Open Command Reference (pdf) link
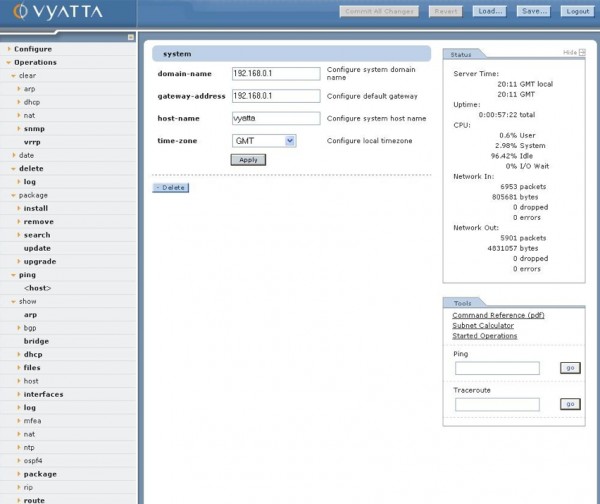The height and width of the screenshot is (504, 600). 498,315
